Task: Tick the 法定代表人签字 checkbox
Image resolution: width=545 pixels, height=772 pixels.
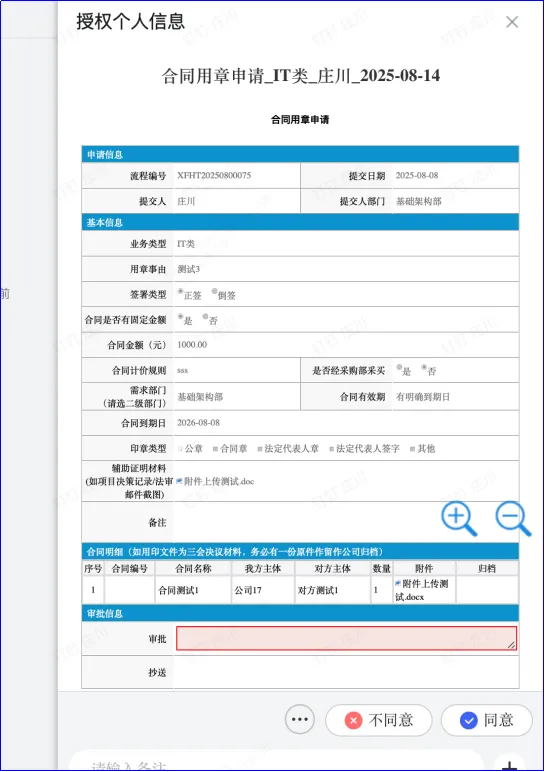Action: click(x=331, y=449)
